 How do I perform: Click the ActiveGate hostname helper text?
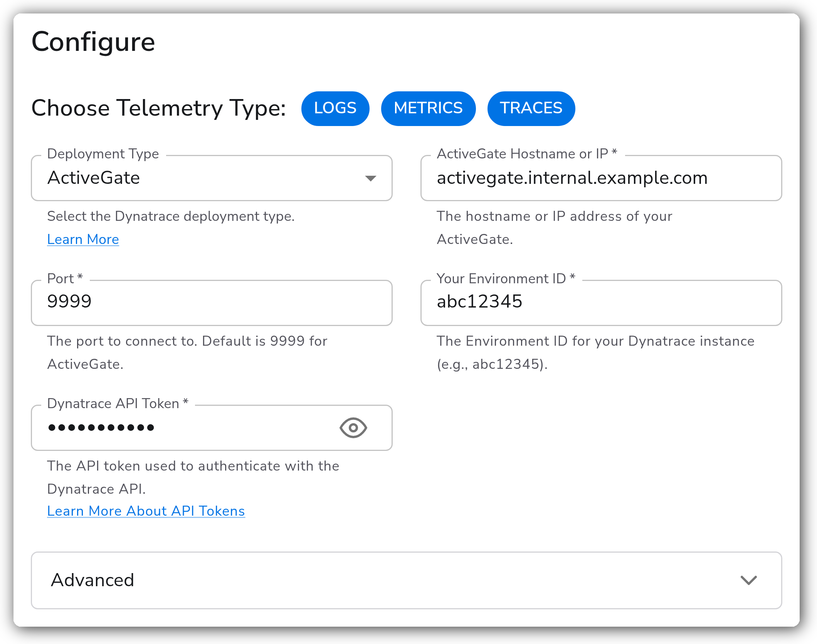tap(554, 228)
